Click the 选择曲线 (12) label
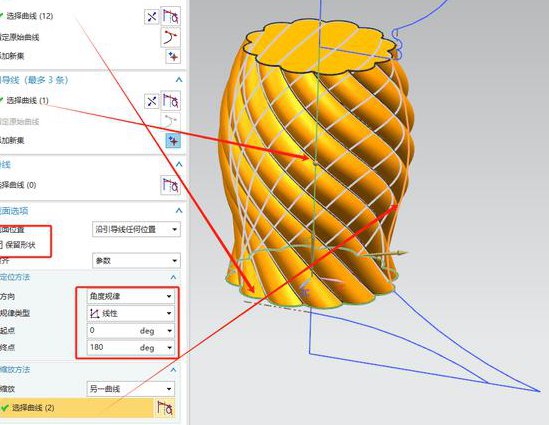The height and width of the screenshot is (425, 549). [x=30, y=16]
